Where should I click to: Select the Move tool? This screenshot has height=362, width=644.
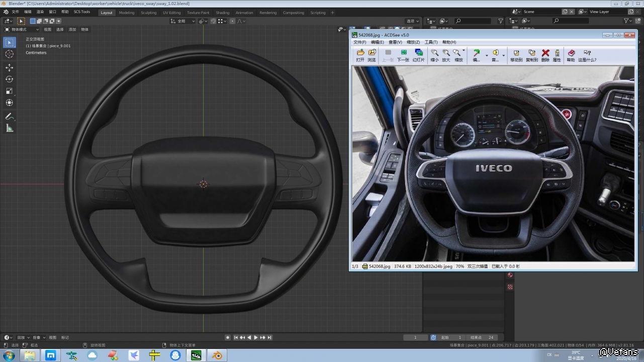[x=10, y=68]
